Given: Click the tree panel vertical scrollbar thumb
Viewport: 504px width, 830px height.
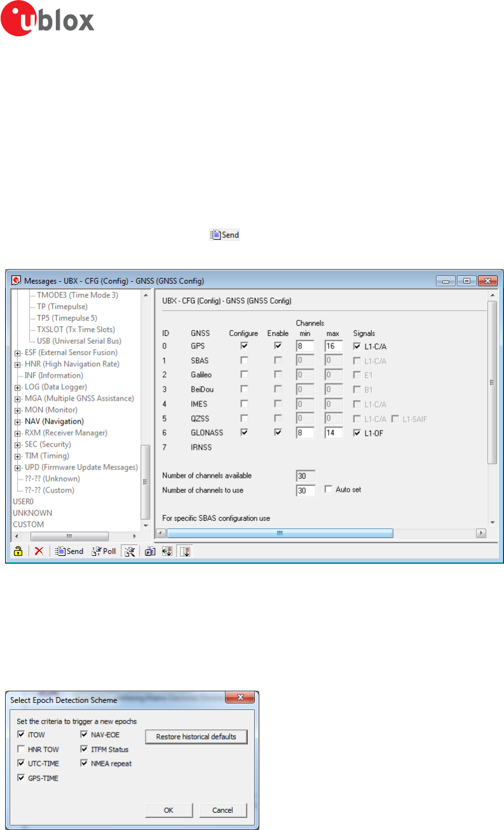Looking at the screenshot, I should [x=146, y=481].
